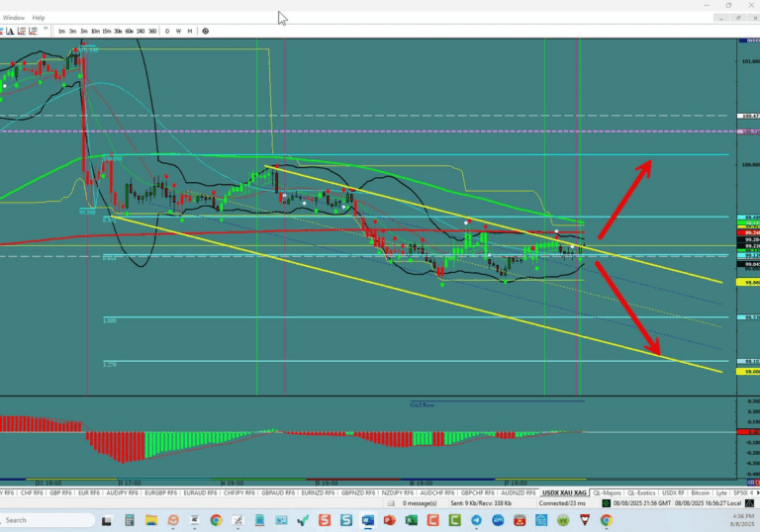The width and height of the screenshot is (760, 532).
Task: Switch chart to Weekly (W) timeframe
Action: (178, 31)
